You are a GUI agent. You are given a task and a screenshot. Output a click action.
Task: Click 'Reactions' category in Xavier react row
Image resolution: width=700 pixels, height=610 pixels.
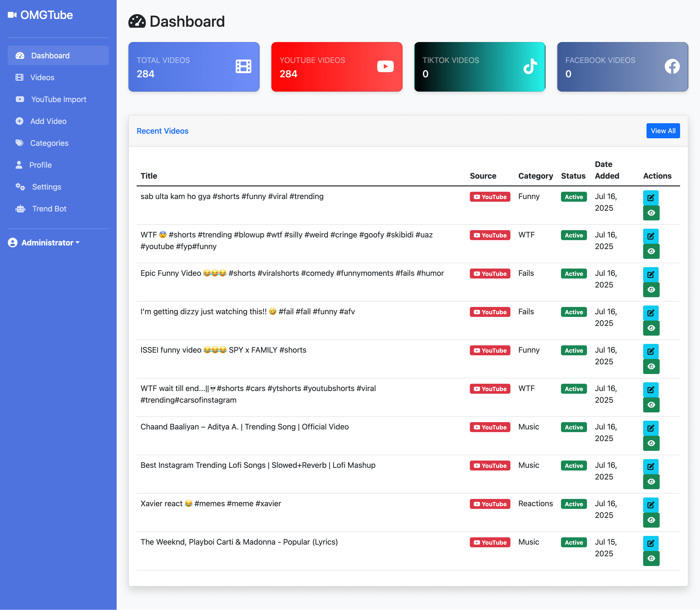[x=535, y=504]
